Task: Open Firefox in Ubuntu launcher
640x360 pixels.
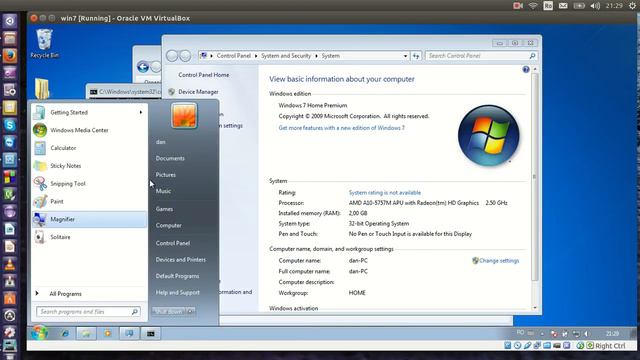Action: [10, 56]
